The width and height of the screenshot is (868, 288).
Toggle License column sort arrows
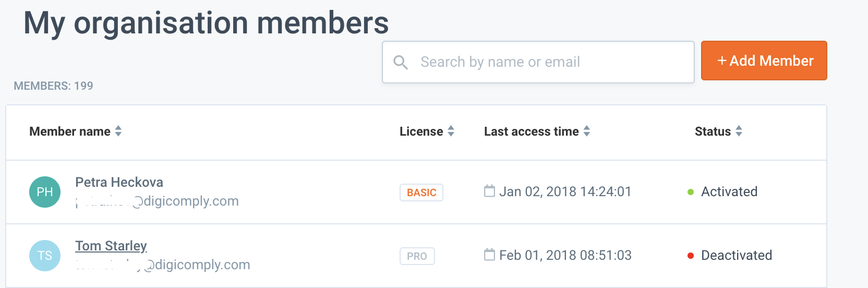pyautogui.click(x=451, y=131)
